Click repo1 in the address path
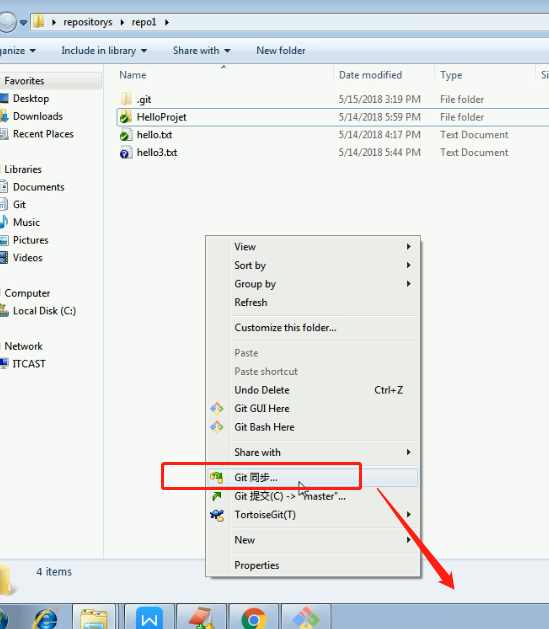The height and width of the screenshot is (629, 549). (x=144, y=22)
